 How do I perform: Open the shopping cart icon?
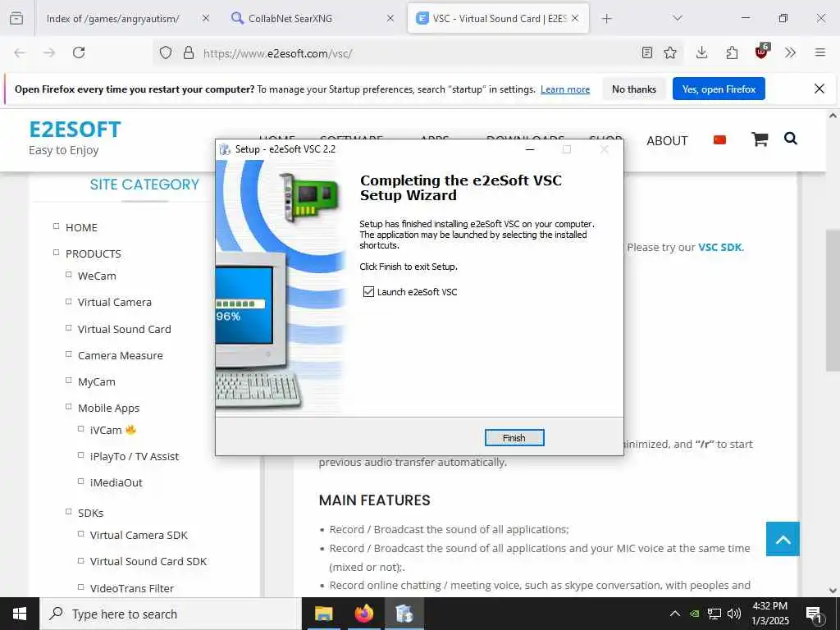point(760,139)
